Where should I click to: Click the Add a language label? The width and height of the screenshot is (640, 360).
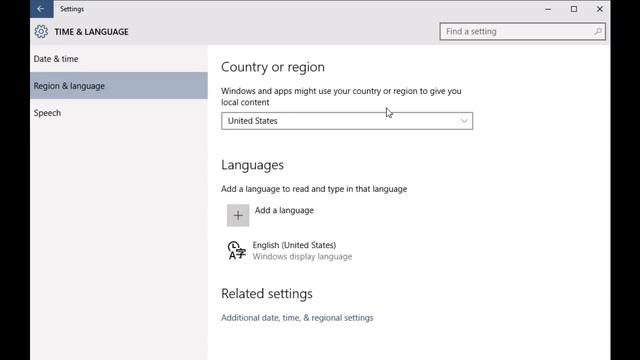[284, 210]
